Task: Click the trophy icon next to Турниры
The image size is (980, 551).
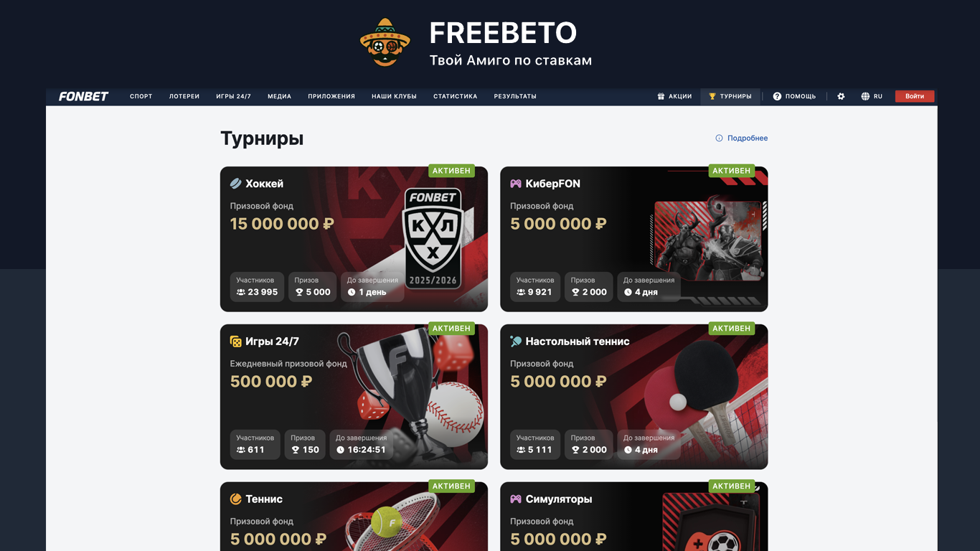Action: coord(712,96)
